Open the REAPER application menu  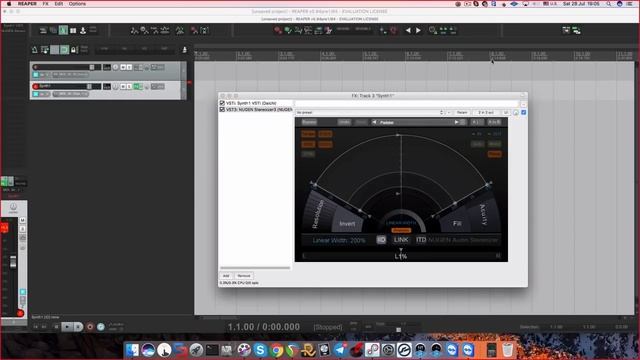point(27,4)
